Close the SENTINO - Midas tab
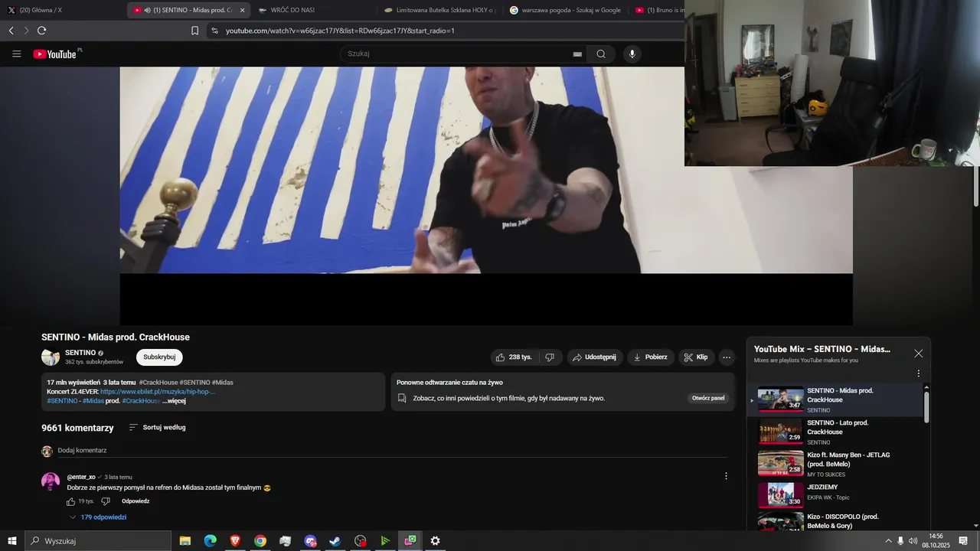The height and width of the screenshot is (551, 980). coord(242,10)
